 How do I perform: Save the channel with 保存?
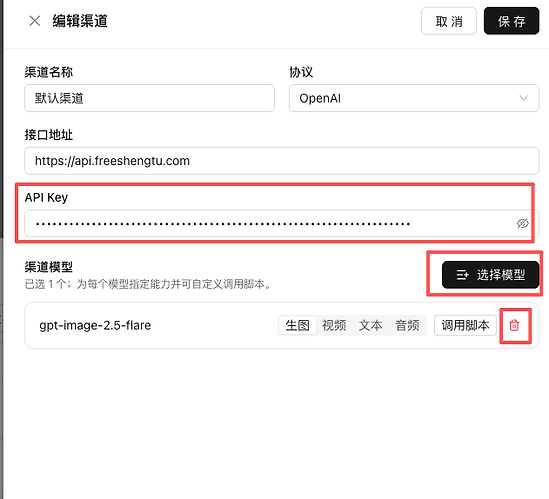[x=511, y=21]
